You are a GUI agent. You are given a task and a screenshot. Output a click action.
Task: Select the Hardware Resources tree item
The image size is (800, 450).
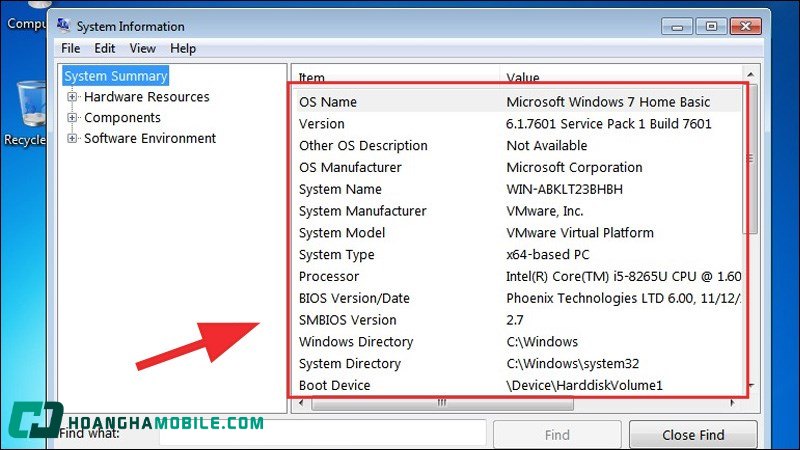(x=147, y=96)
